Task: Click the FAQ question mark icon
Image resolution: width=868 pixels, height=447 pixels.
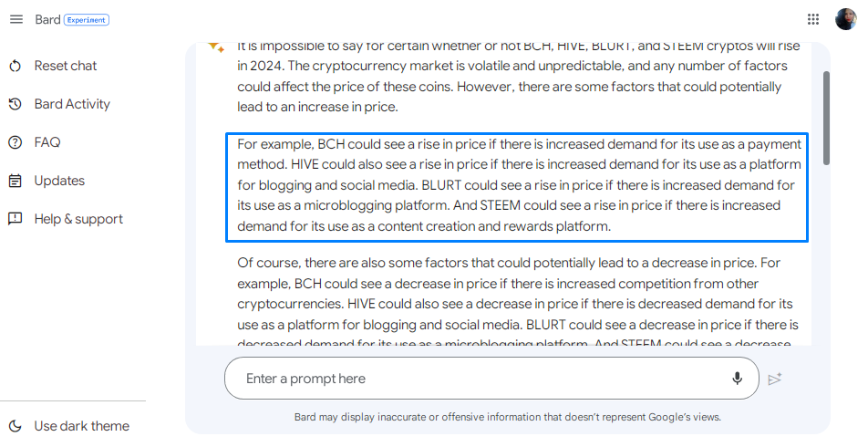Action: 15,142
